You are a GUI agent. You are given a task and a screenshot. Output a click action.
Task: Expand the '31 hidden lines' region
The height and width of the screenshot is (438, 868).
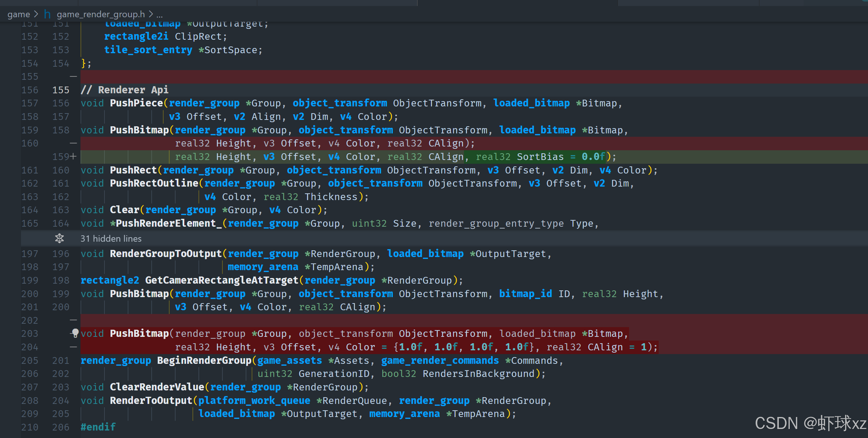point(111,238)
